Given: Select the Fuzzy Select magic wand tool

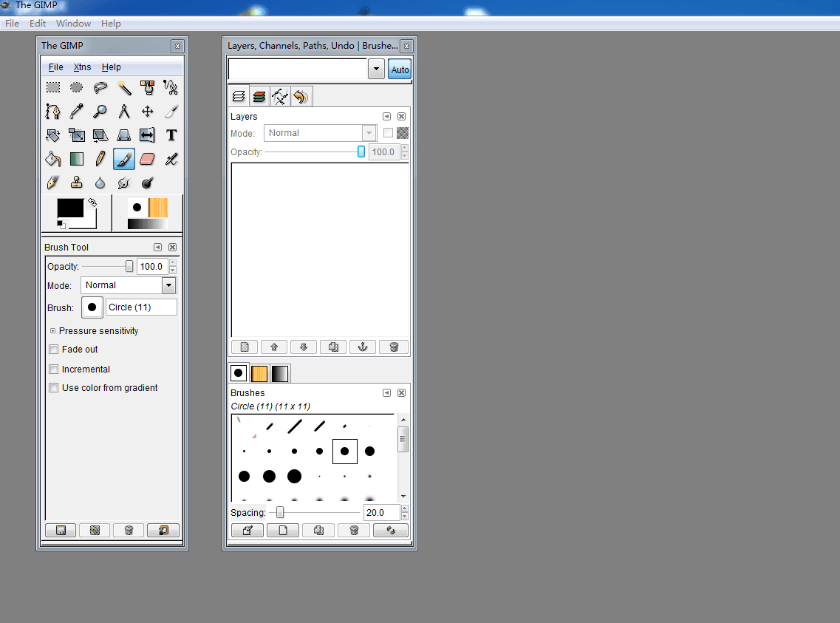Looking at the screenshot, I should coord(124,88).
